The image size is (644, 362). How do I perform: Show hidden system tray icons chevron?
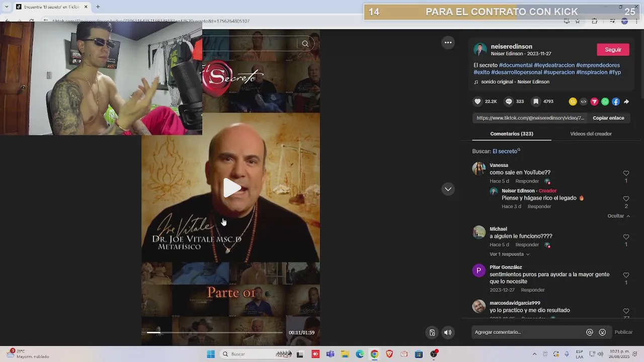click(x=534, y=354)
